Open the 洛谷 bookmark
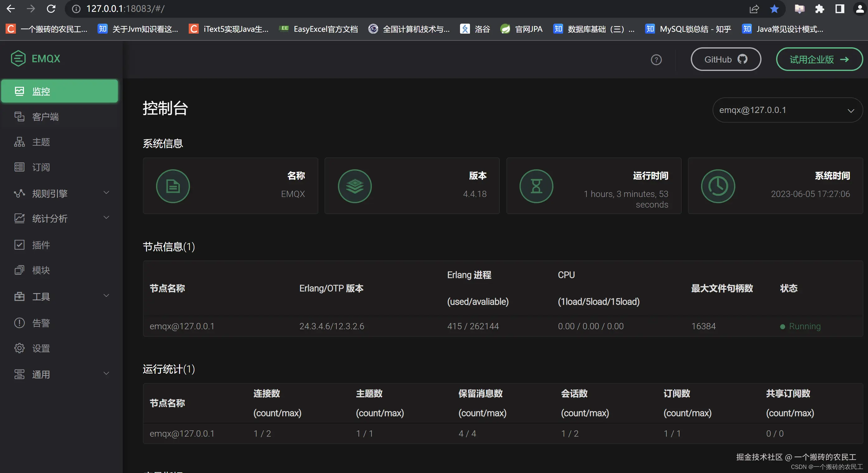Viewport: 868px width, 473px height. [x=475, y=29]
